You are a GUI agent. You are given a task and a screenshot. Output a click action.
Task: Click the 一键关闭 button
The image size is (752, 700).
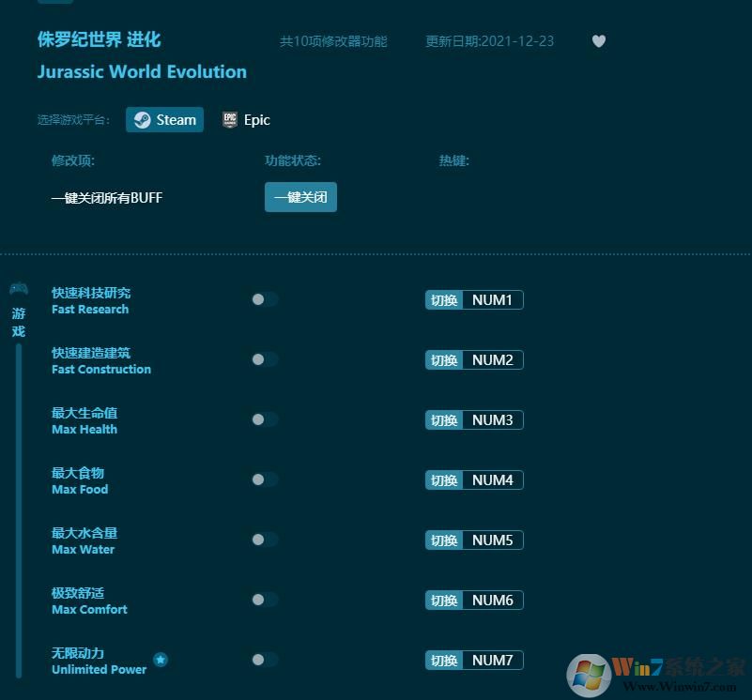[300, 197]
